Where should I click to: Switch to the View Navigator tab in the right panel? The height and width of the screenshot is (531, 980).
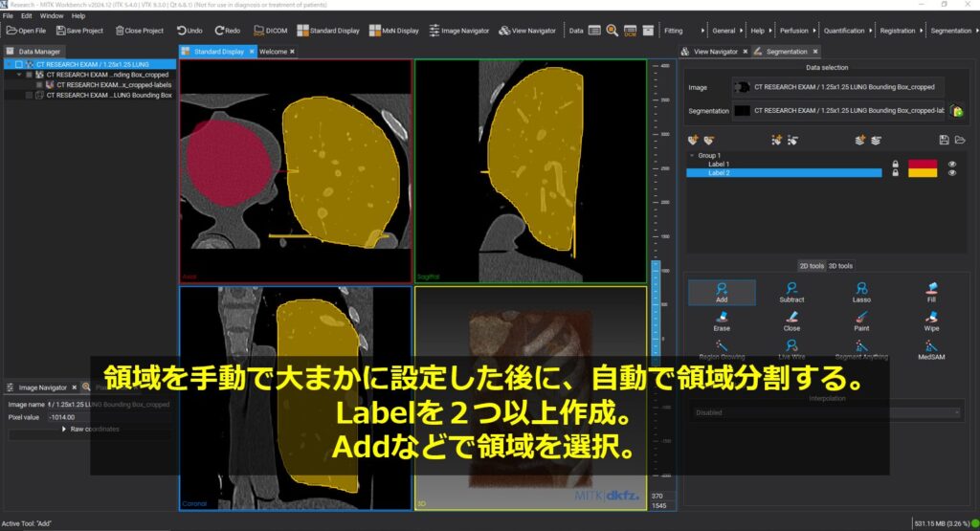click(x=715, y=52)
